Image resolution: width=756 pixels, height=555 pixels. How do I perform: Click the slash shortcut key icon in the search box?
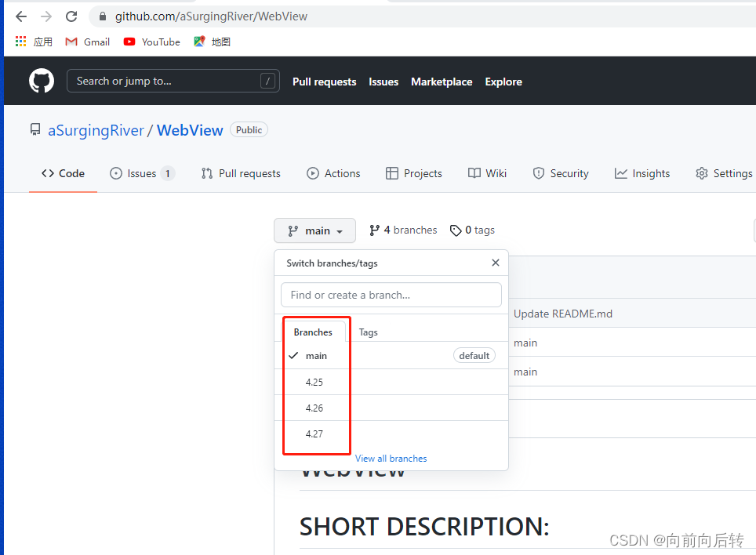click(x=267, y=81)
